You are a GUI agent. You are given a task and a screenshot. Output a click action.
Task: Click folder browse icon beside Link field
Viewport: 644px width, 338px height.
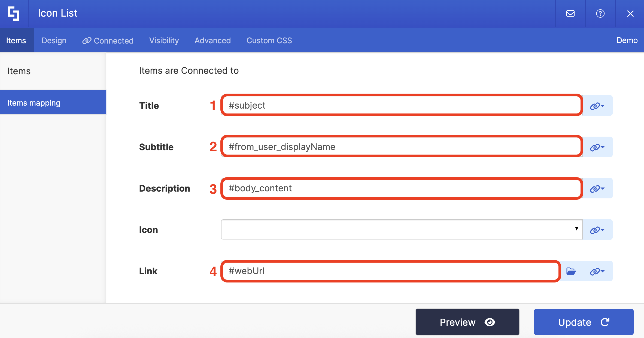click(571, 271)
